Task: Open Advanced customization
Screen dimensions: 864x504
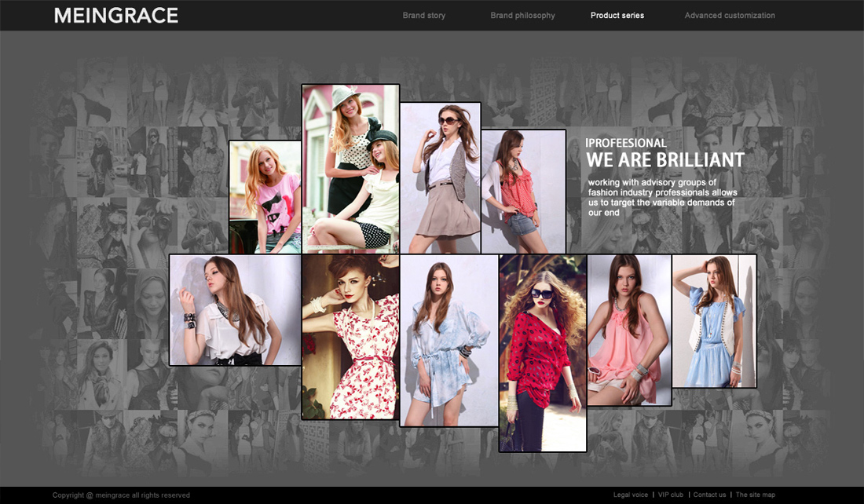Action: click(x=730, y=16)
